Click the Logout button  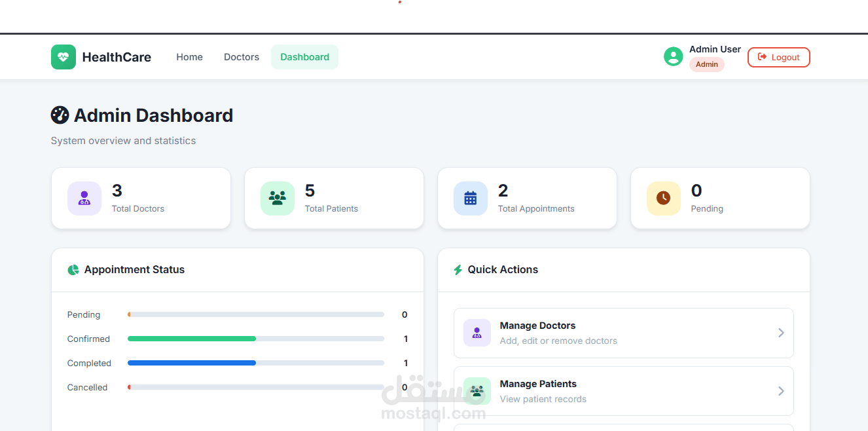(779, 57)
